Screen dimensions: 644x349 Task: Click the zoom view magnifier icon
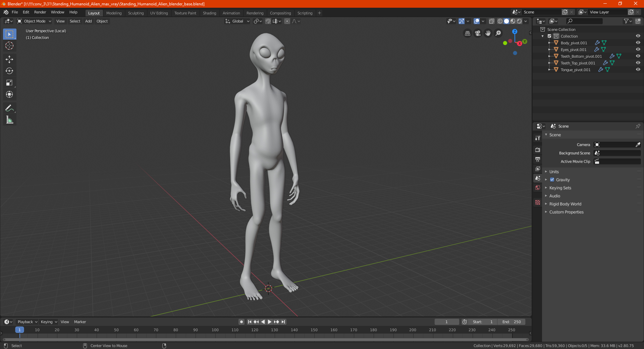pyautogui.click(x=498, y=33)
